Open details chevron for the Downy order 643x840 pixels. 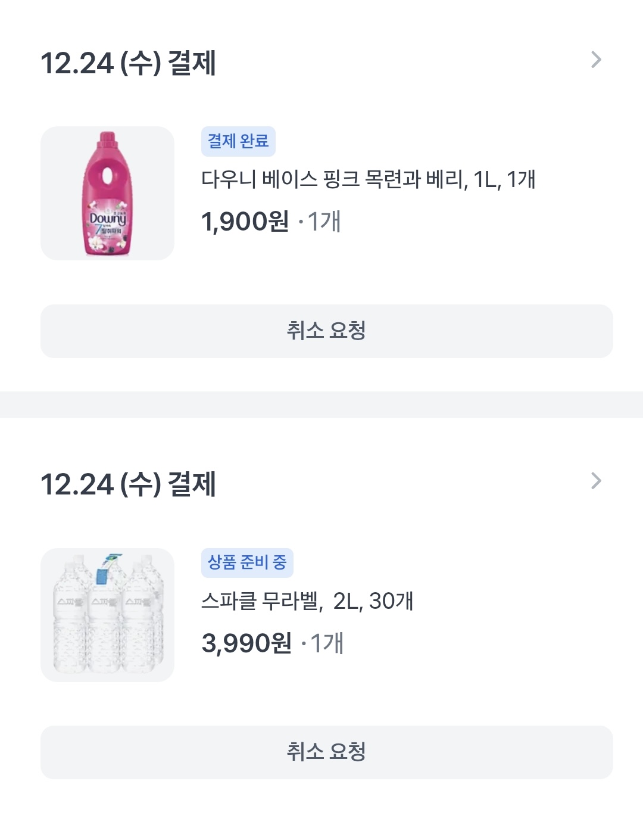click(596, 60)
